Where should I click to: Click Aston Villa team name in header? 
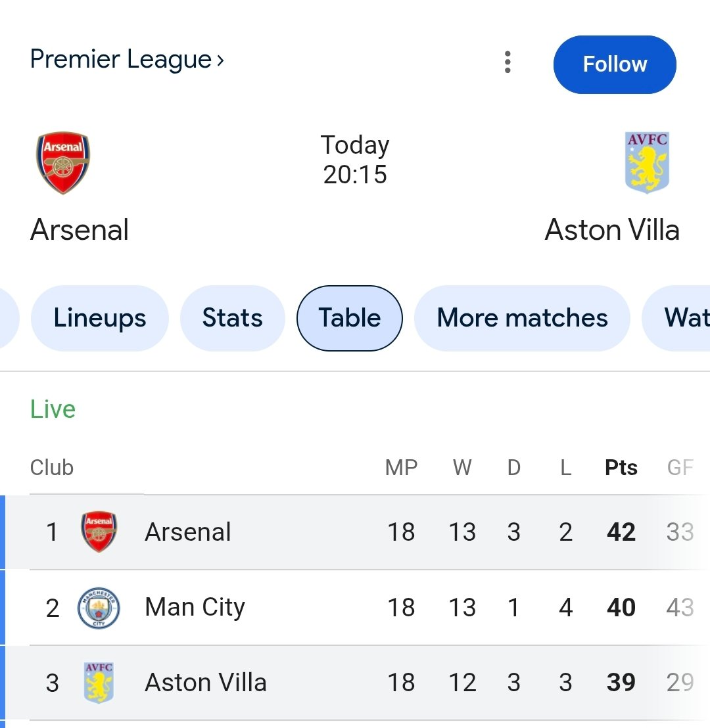(x=612, y=230)
